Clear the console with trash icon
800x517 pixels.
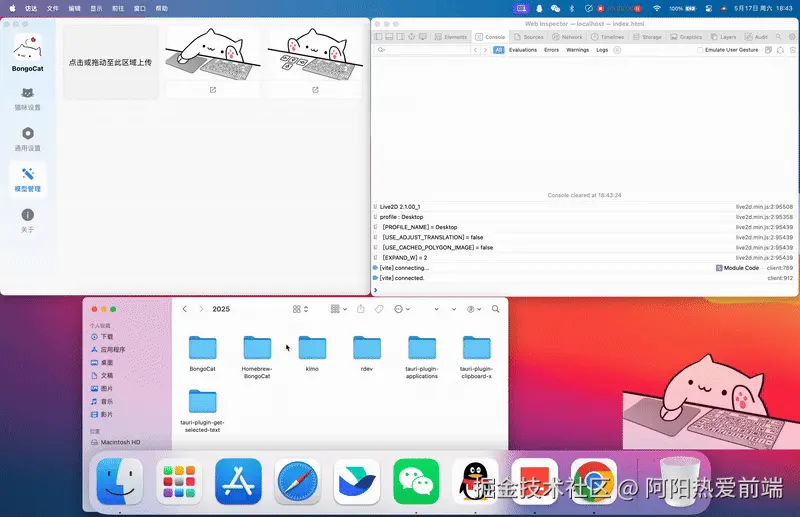792,50
